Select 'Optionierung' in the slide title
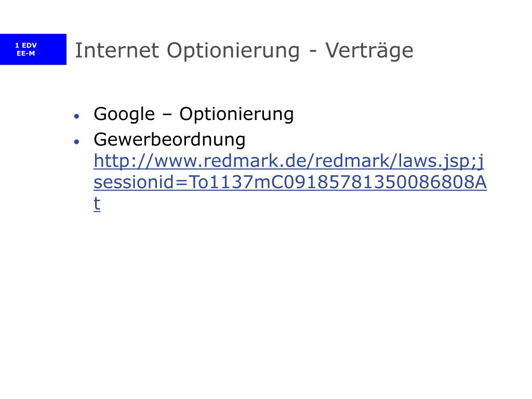Viewport: 532px width, 399px height. coord(233,51)
